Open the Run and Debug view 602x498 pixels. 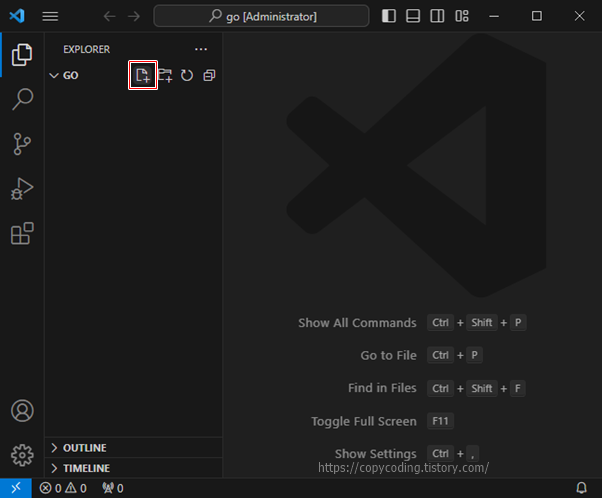point(22,189)
